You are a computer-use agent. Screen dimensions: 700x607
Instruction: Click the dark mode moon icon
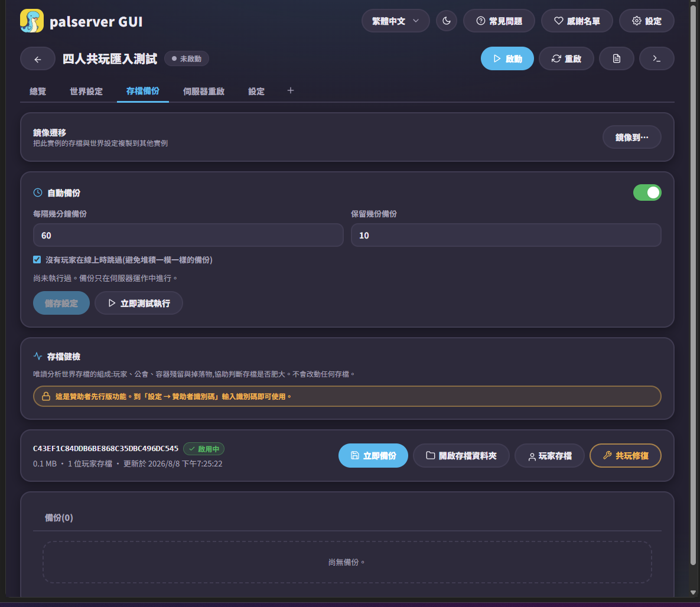[x=447, y=21]
